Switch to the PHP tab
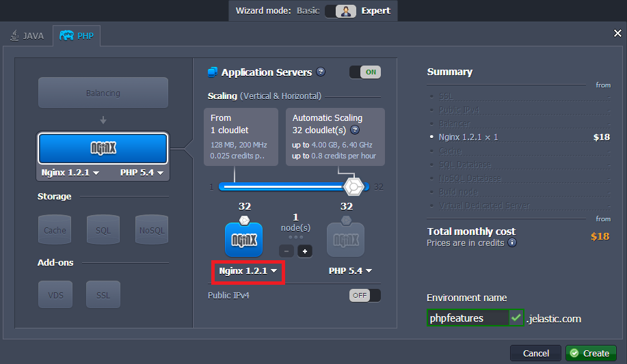Image resolution: width=627 pixels, height=364 pixels. coord(77,36)
